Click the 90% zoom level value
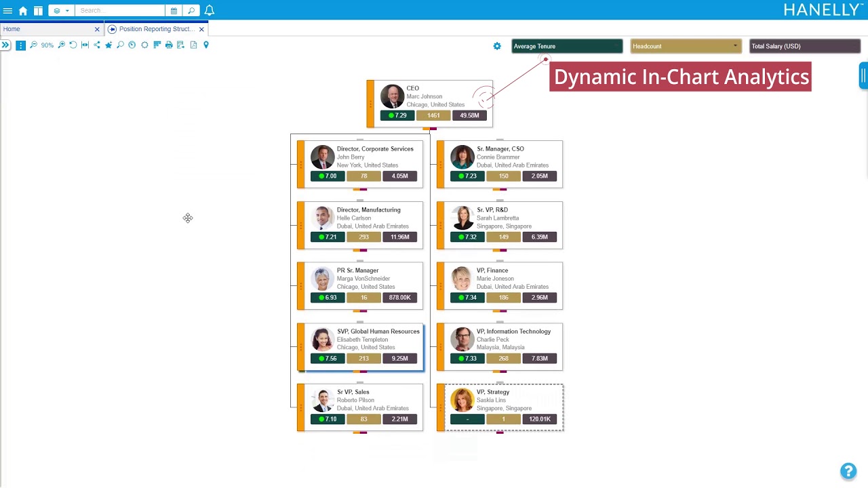Image resolution: width=868 pixels, height=488 pixels. pyautogui.click(x=47, y=45)
